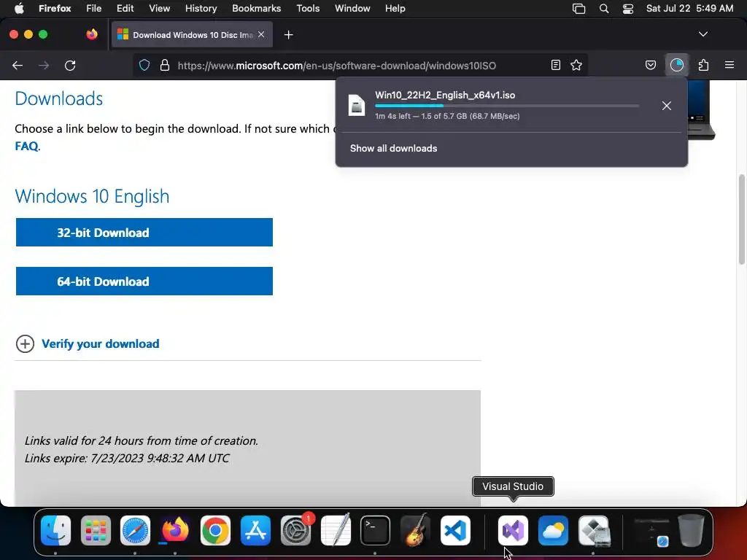747x560 pixels.
Task: Open the Edit menu
Action: point(125,9)
